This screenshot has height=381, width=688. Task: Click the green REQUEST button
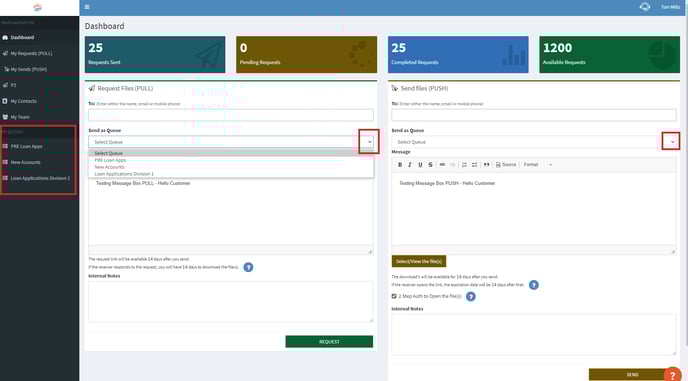pyautogui.click(x=329, y=341)
